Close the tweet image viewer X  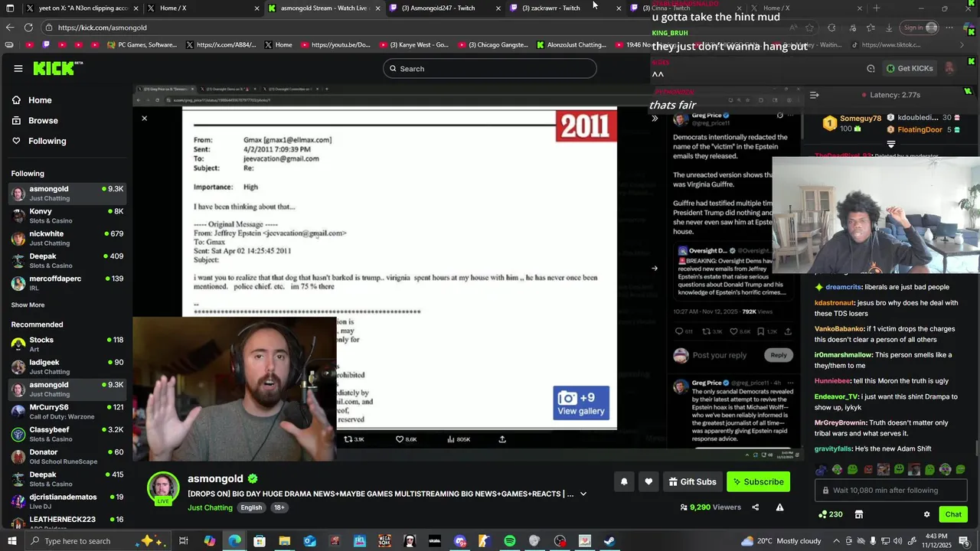coord(144,119)
